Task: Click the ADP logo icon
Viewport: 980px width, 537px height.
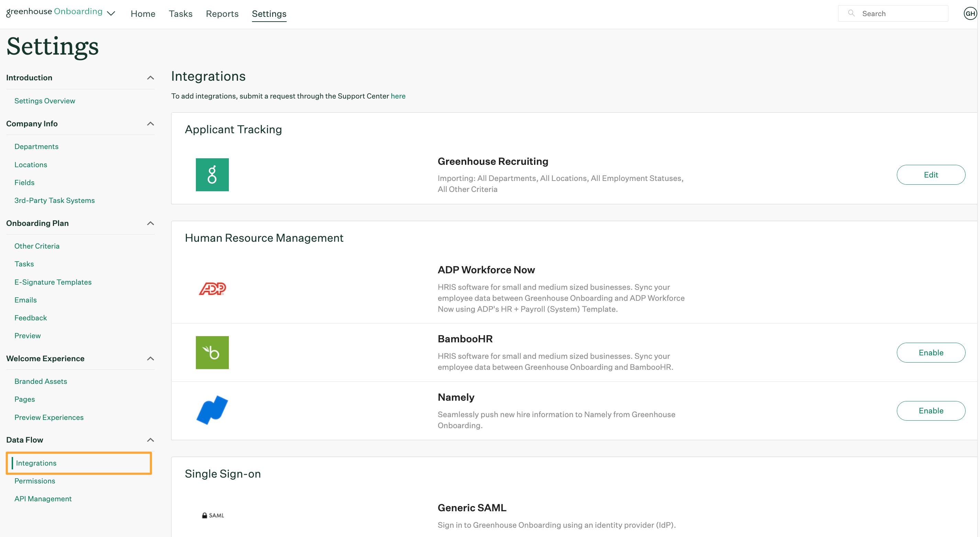Action: [212, 289]
